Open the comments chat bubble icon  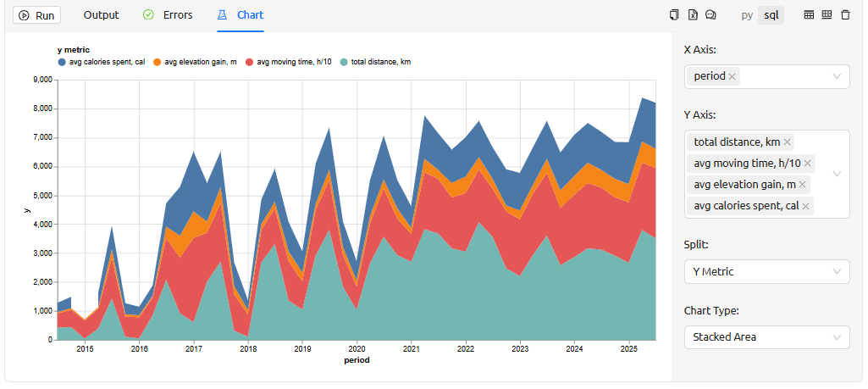tap(711, 15)
